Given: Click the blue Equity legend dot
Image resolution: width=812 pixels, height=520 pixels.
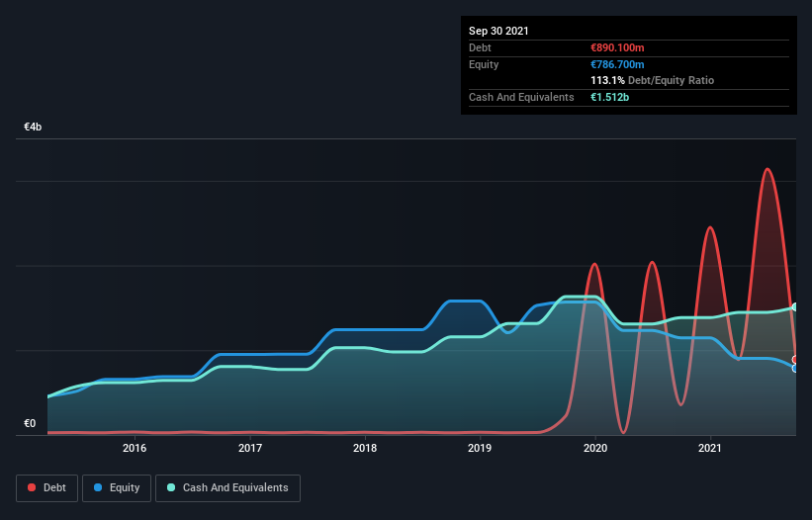Looking at the screenshot, I should 98,487.
